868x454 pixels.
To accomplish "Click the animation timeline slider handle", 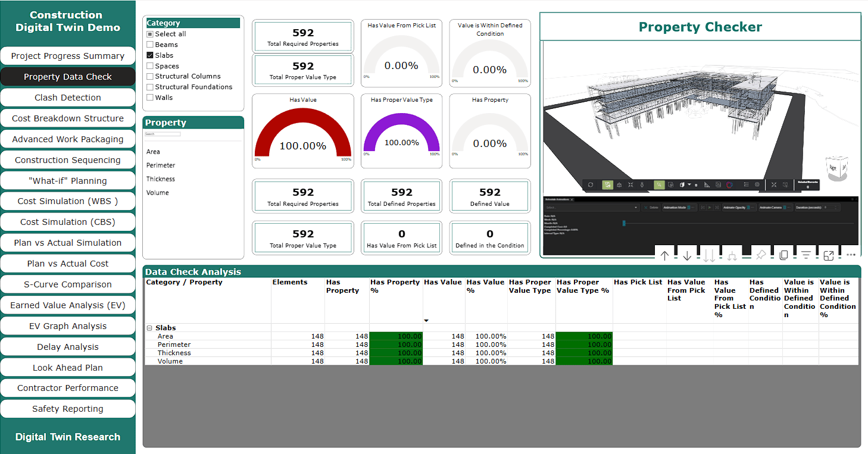I will click(624, 223).
